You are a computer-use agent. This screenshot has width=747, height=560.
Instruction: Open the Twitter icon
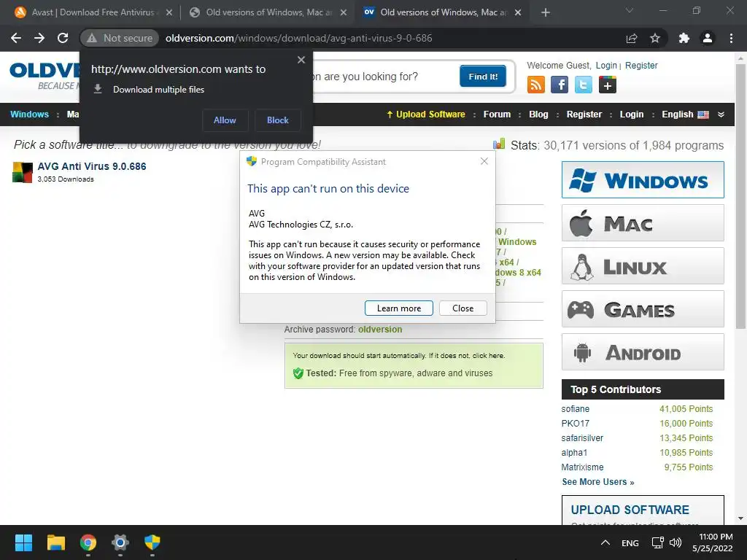pyautogui.click(x=583, y=85)
